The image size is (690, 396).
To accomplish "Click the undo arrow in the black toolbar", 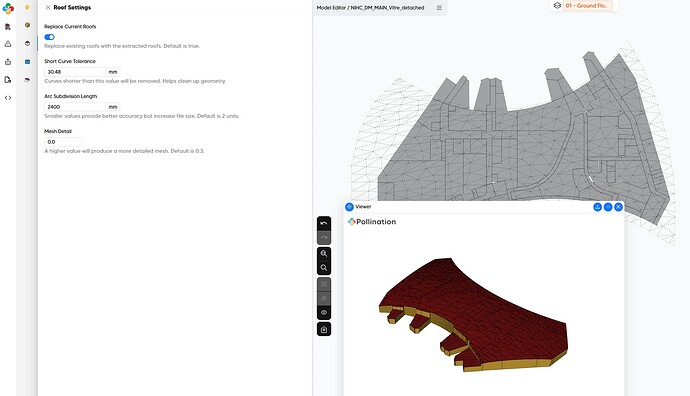I will tap(324, 224).
